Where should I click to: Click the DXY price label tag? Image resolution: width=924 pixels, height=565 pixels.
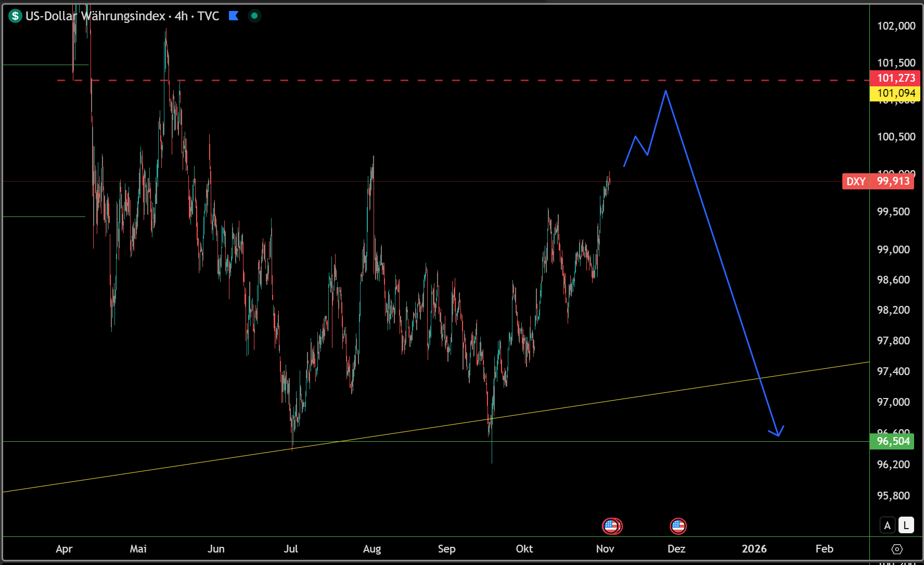(x=855, y=182)
